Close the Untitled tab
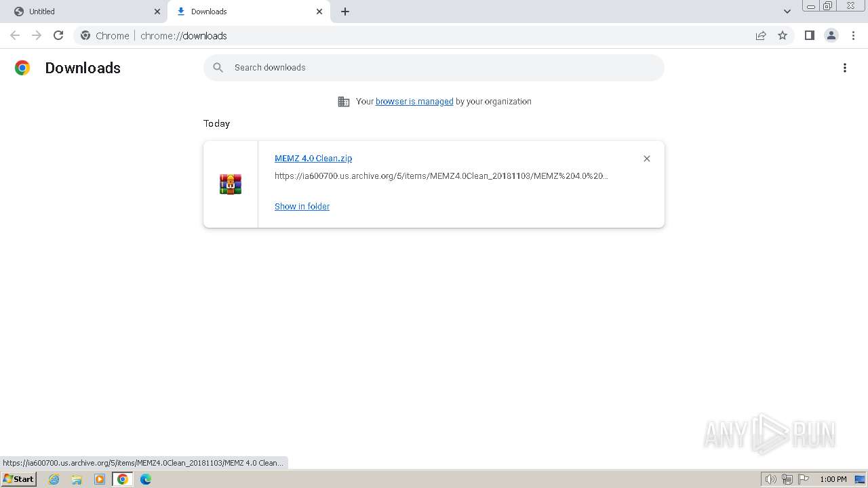The image size is (868, 488). tap(157, 12)
